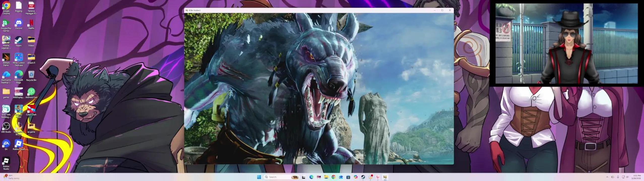Open the OneDrive cloud tray icon
644x181 pixels.
[x=613, y=177]
